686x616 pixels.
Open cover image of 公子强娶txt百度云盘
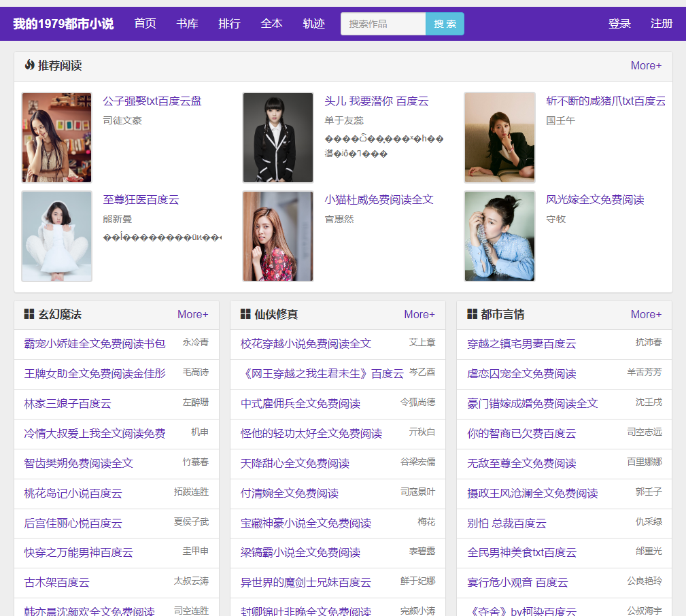[57, 137]
